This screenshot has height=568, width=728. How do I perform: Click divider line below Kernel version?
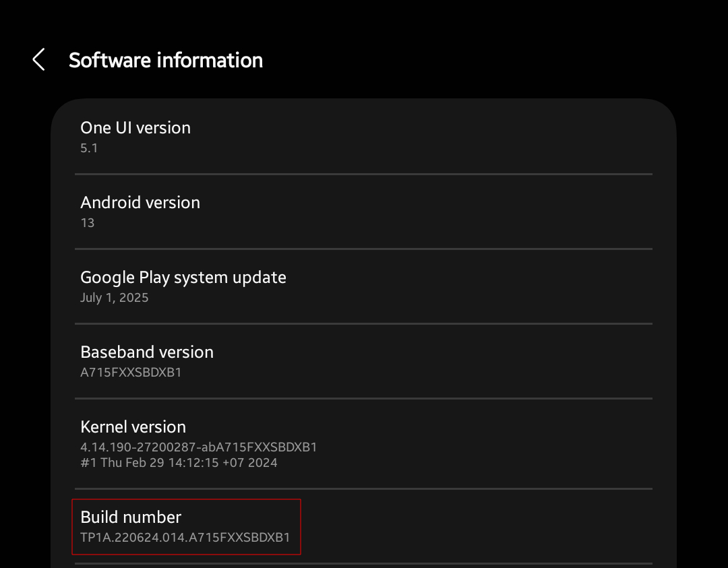coord(363,488)
